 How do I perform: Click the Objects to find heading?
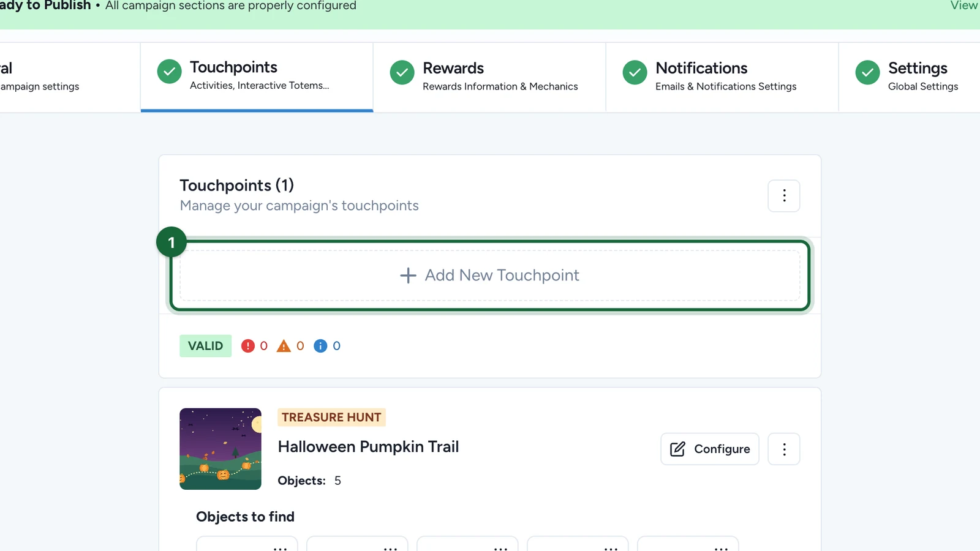(x=245, y=517)
